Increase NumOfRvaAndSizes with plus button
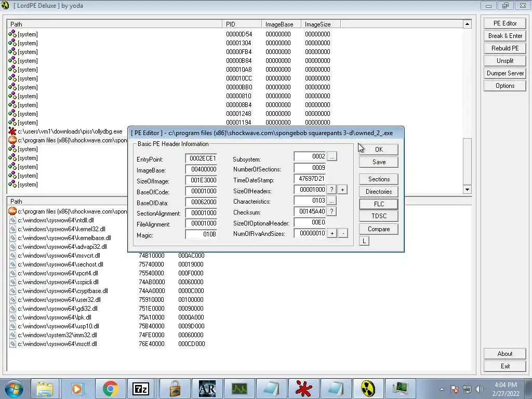 pyautogui.click(x=332, y=233)
